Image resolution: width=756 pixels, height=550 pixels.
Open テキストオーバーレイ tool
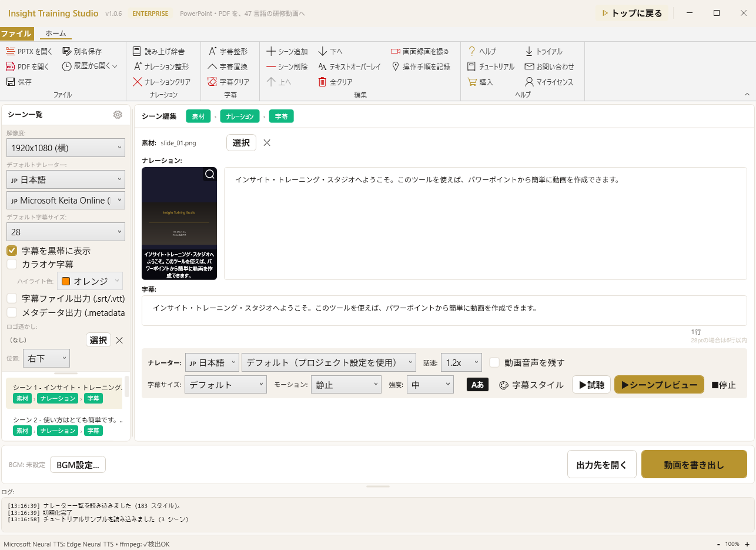coord(349,66)
